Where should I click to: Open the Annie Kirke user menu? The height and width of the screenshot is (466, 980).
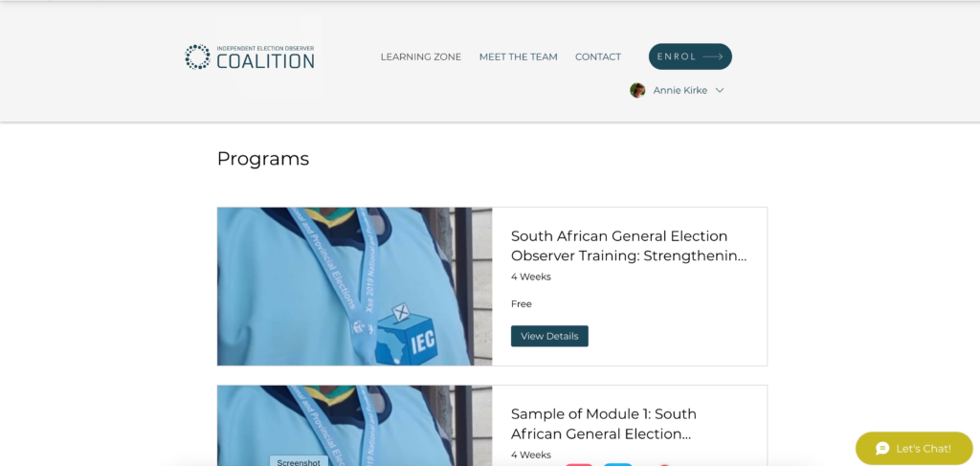tap(679, 90)
